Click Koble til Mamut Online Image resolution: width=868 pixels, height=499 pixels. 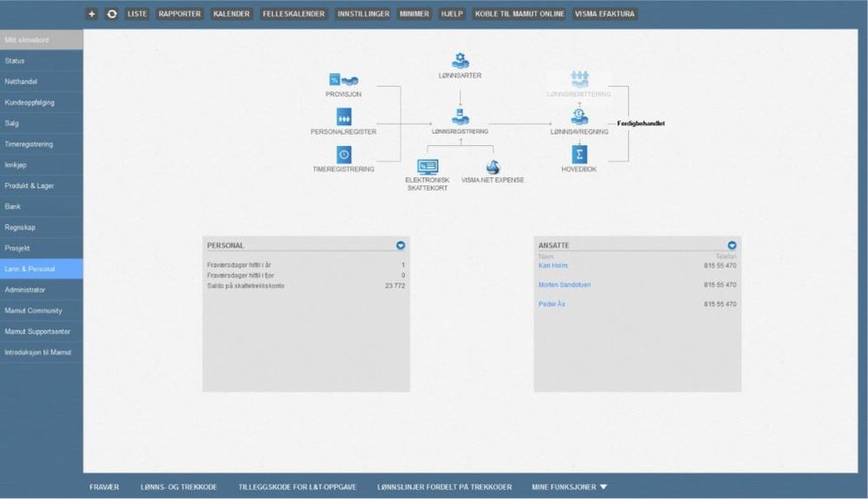tap(520, 14)
